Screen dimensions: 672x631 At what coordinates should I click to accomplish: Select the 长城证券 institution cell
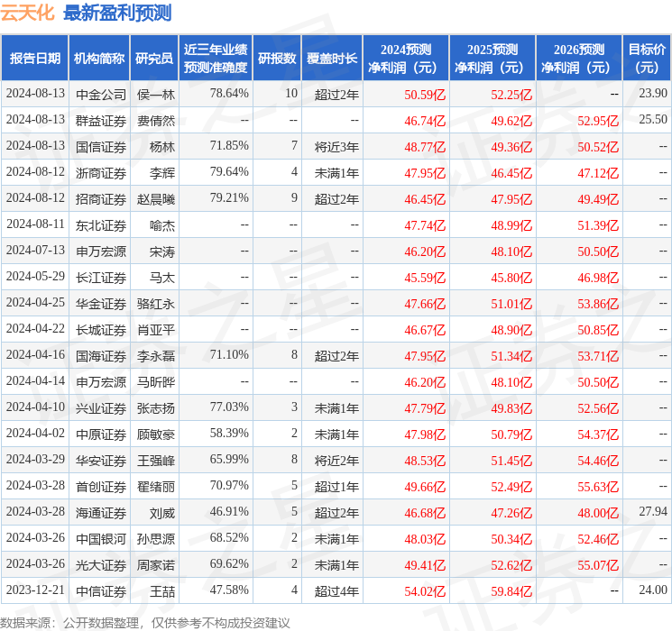click(101, 330)
